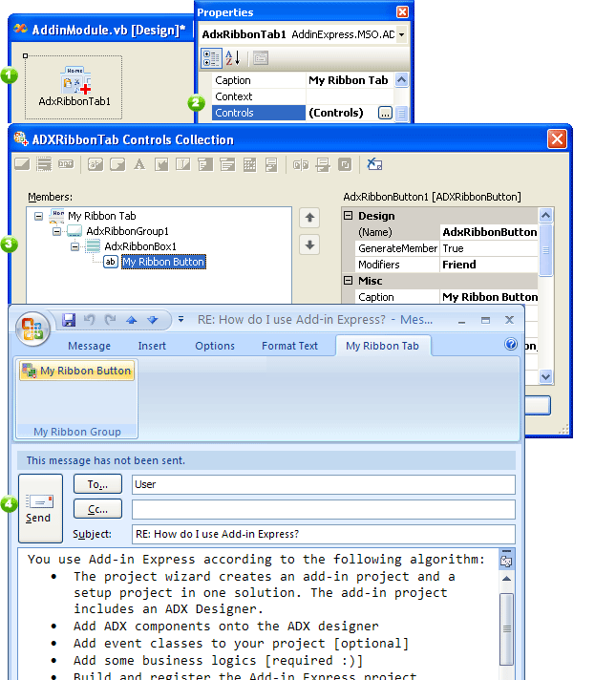
Task: Switch Properties to categorized view
Action: (x=211, y=58)
